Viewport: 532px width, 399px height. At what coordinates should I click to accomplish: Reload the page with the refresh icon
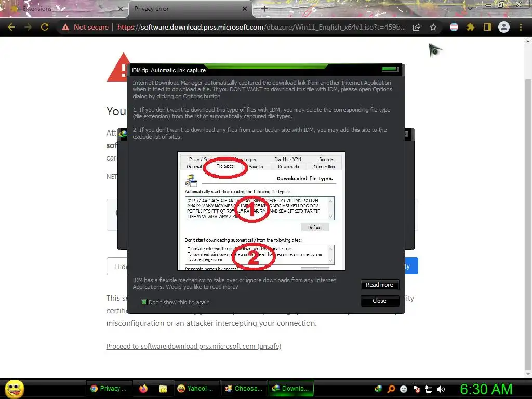pos(45,27)
